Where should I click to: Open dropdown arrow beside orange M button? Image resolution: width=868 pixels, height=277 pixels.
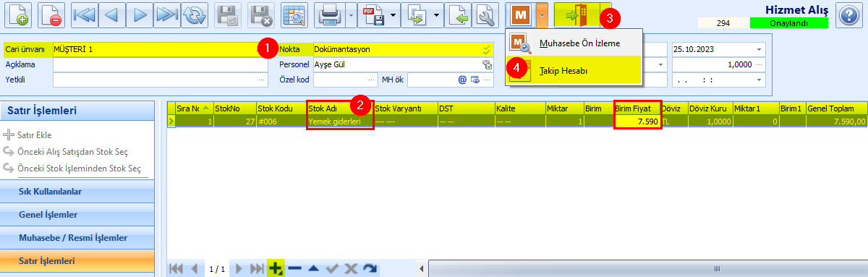541,15
